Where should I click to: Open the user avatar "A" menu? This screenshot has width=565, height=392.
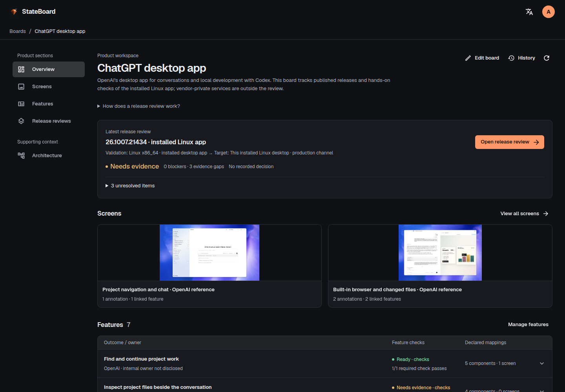(x=549, y=12)
